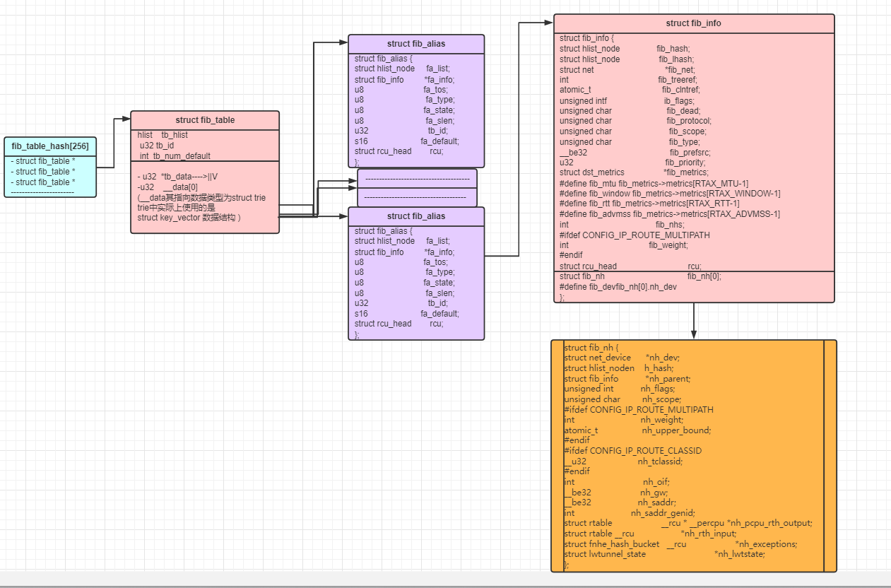Select the '#define fib_mtu' macro line
Screen dimensions: 891x588
[654, 183]
